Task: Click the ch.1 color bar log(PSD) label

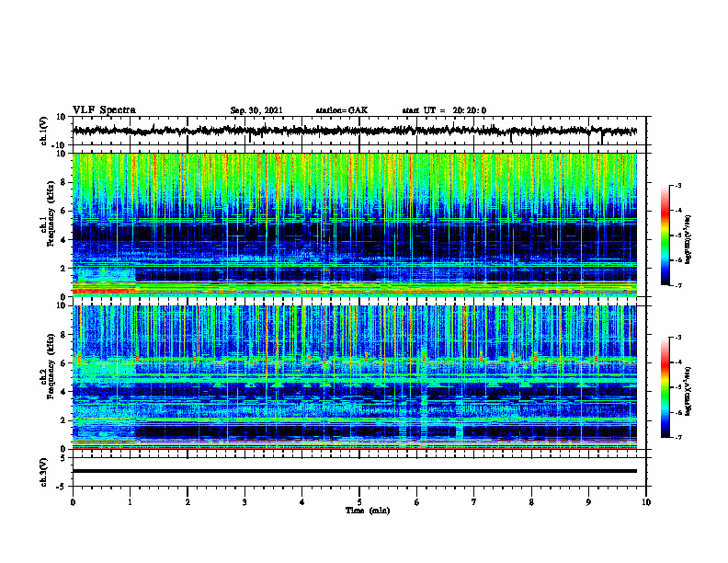Action: (x=688, y=239)
